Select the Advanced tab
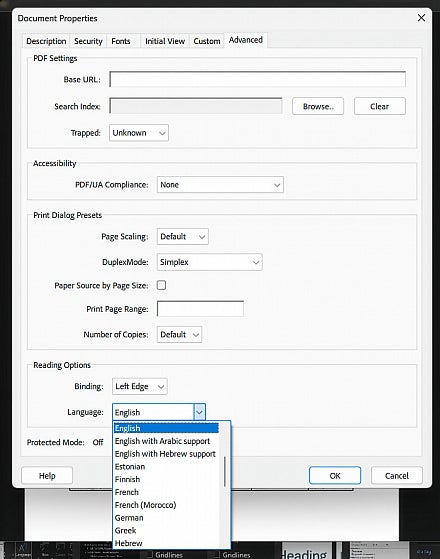The image size is (440, 559). [246, 40]
